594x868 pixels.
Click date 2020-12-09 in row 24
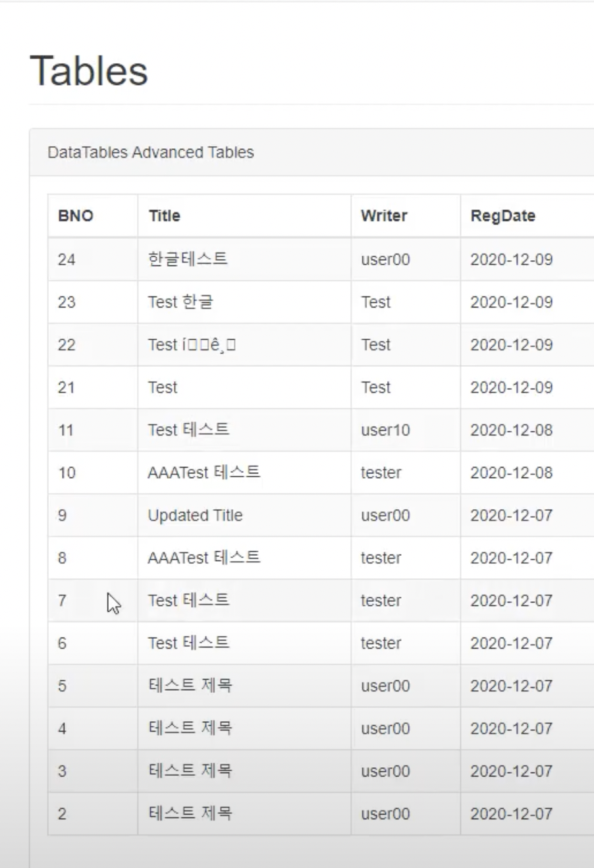tap(511, 259)
